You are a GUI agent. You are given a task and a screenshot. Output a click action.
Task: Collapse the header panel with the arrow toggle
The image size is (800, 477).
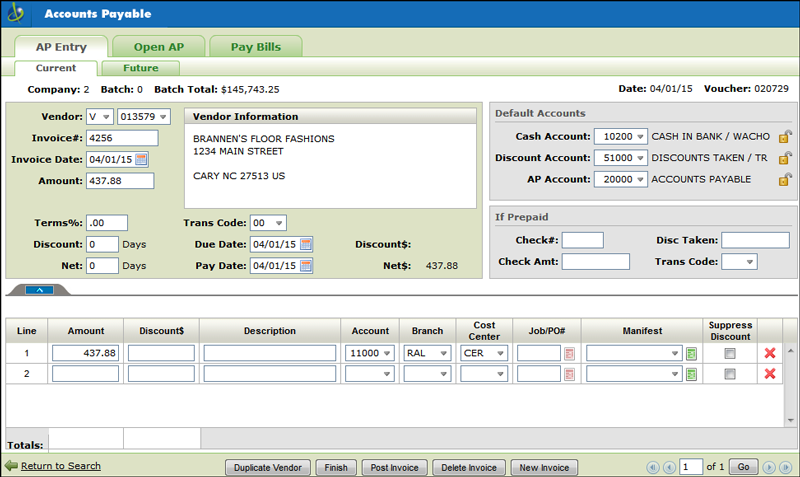point(37,290)
